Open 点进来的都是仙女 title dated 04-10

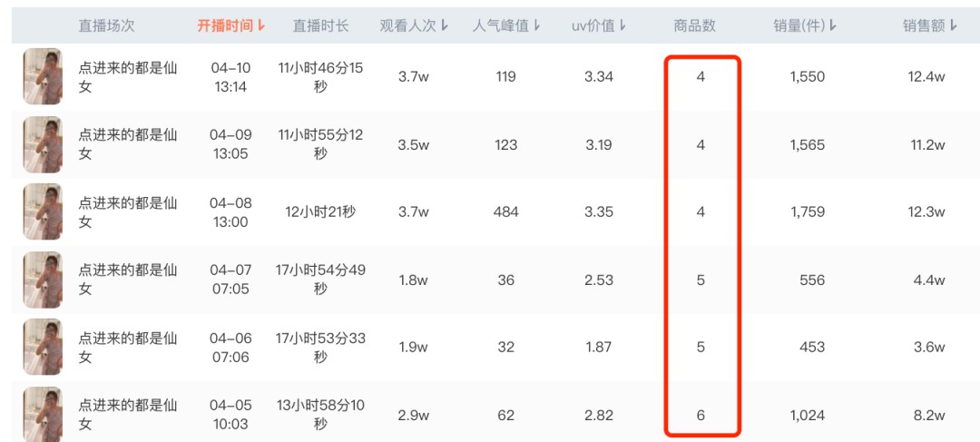click(128, 77)
